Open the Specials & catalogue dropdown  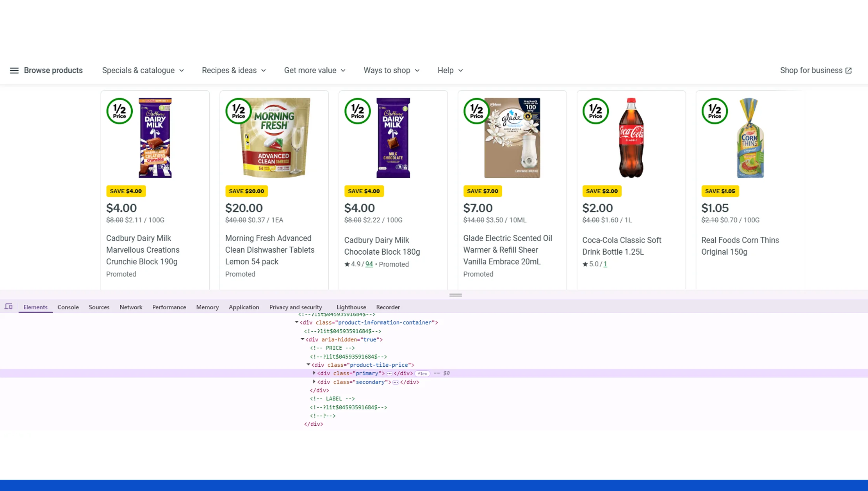point(143,70)
